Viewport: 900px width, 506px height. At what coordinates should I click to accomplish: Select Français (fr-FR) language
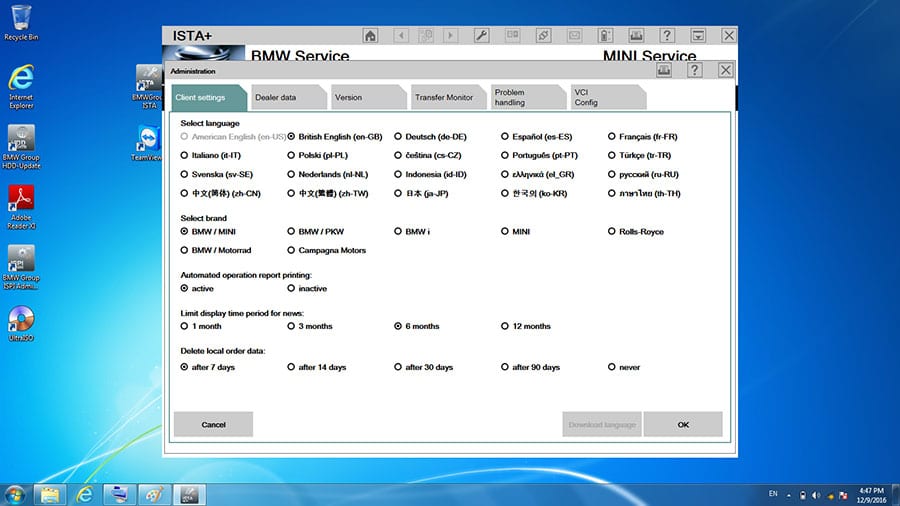[643, 137]
